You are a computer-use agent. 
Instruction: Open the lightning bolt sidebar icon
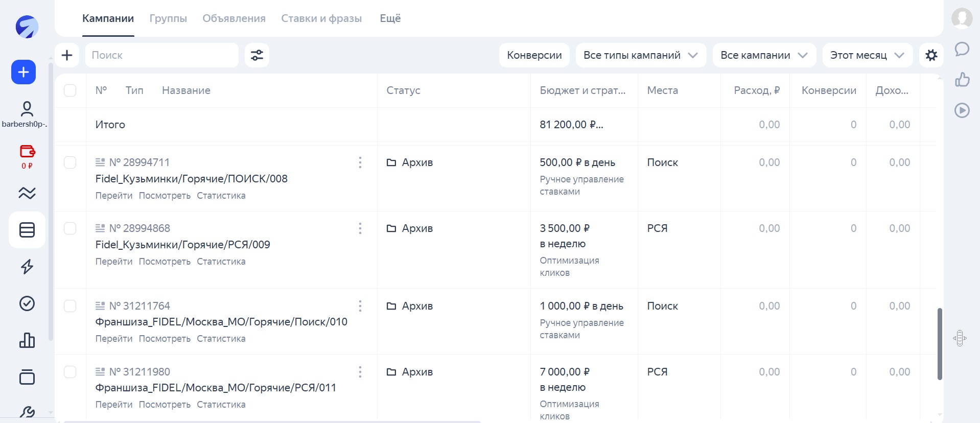pos(27,267)
